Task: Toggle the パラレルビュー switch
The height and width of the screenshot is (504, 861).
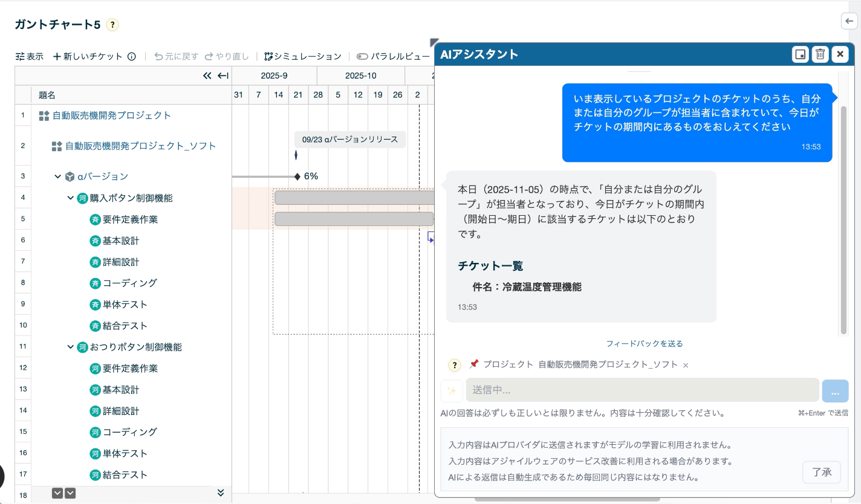Action: 362,56
